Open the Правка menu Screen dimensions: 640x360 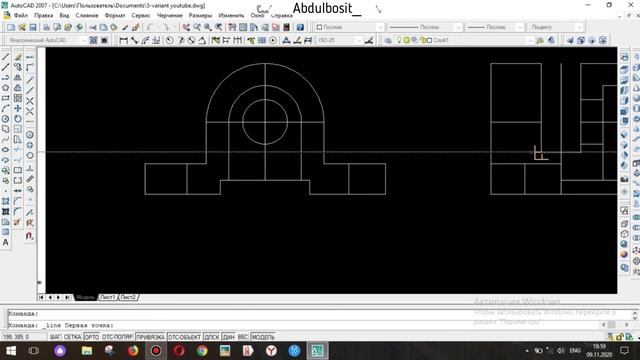click(x=43, y=16)
